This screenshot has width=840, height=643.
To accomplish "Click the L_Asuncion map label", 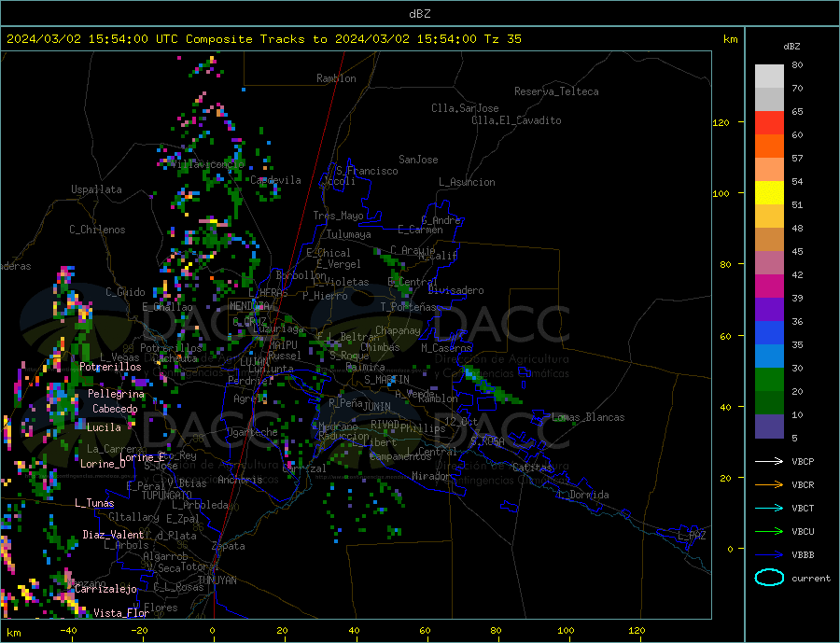I will (x=468, y=182).
